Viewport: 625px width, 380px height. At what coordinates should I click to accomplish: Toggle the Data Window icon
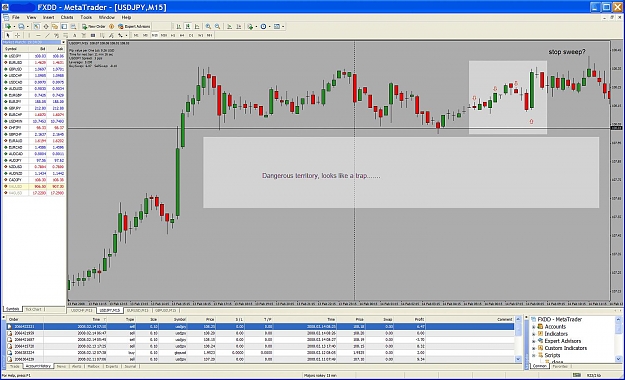click(46, 26)
